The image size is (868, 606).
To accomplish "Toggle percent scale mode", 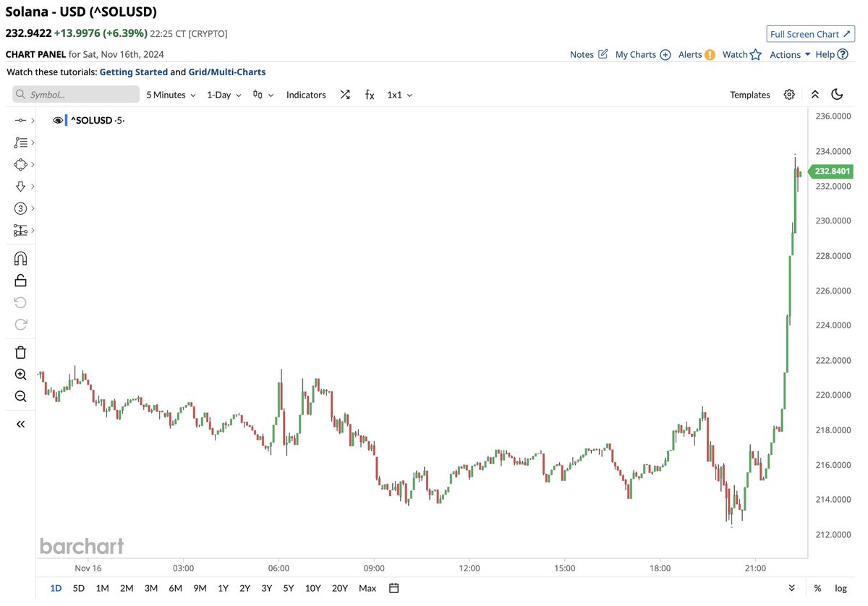I will pyautogui.click(x=817, y=588).
